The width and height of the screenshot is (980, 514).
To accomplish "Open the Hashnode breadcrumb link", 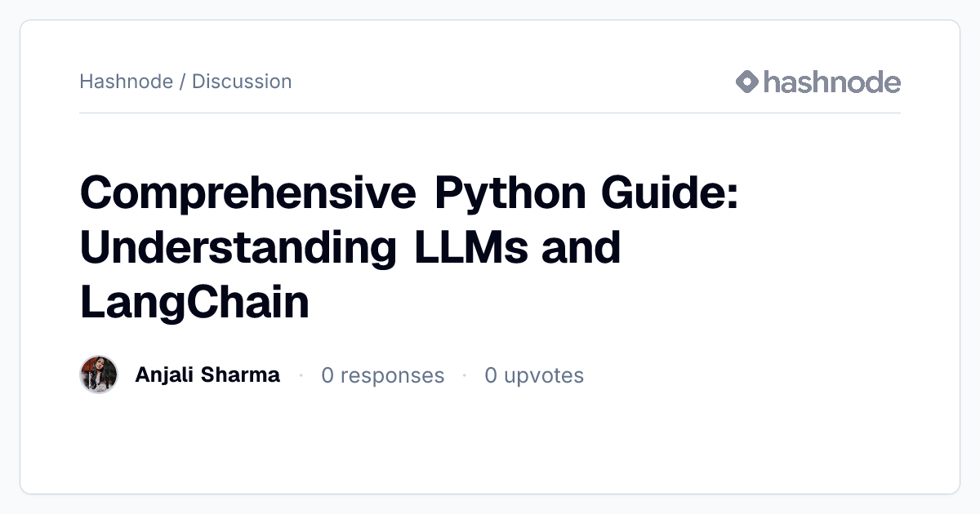I will pyautogui.click(x=126, y=82).
